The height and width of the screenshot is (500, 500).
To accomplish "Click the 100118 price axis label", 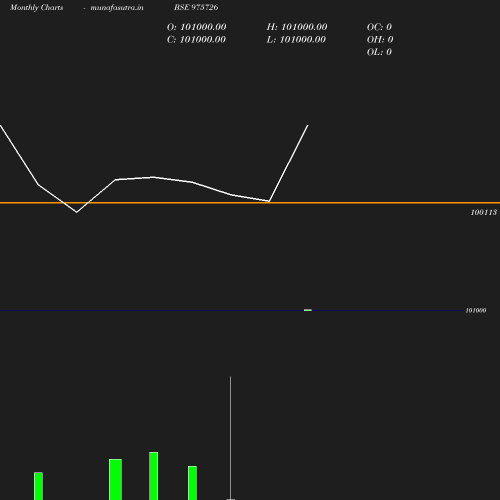I will pyautogui.click(x=484, y=212).
